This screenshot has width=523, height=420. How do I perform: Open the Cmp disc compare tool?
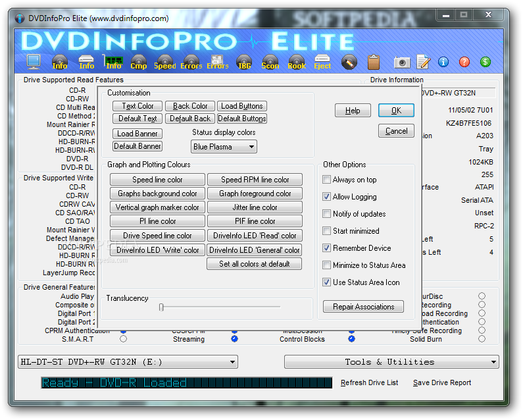point(138,62)
